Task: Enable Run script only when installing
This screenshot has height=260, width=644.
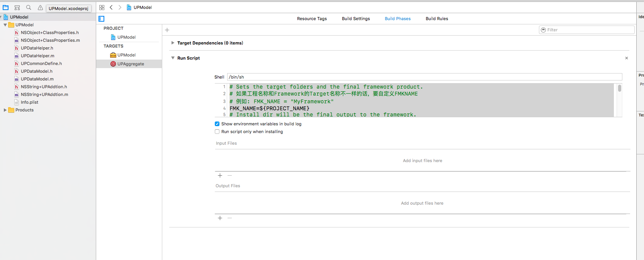Action: click(217, 132)
